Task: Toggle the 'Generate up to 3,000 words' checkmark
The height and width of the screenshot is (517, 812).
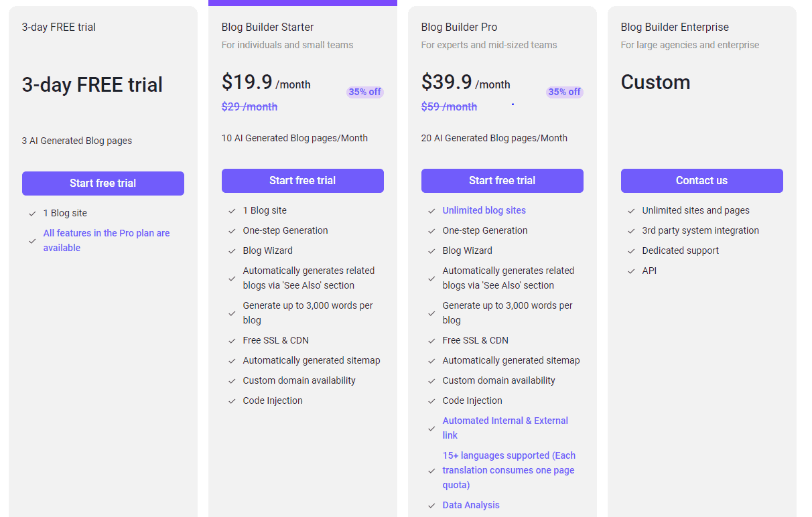Action: coord(232,313)
